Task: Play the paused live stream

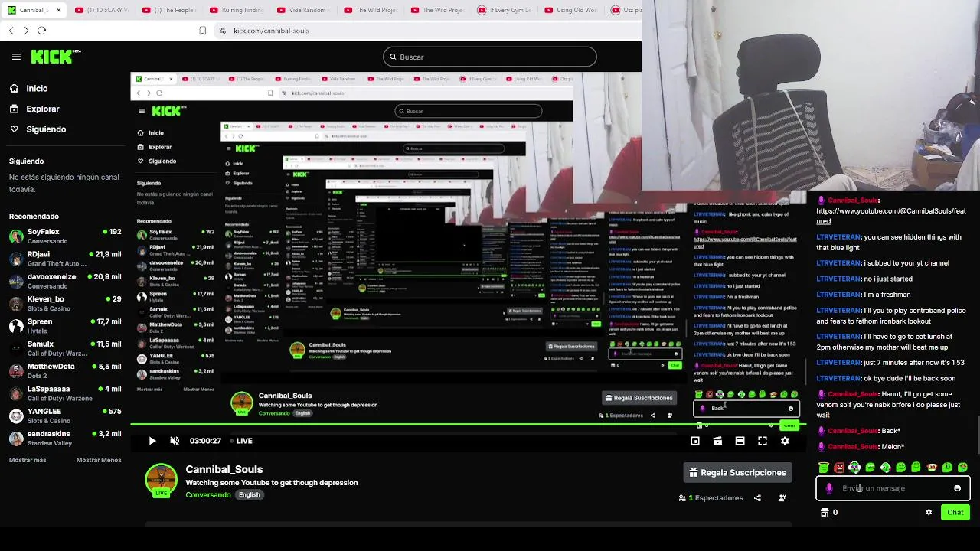Action: click(x=152, y=441)
